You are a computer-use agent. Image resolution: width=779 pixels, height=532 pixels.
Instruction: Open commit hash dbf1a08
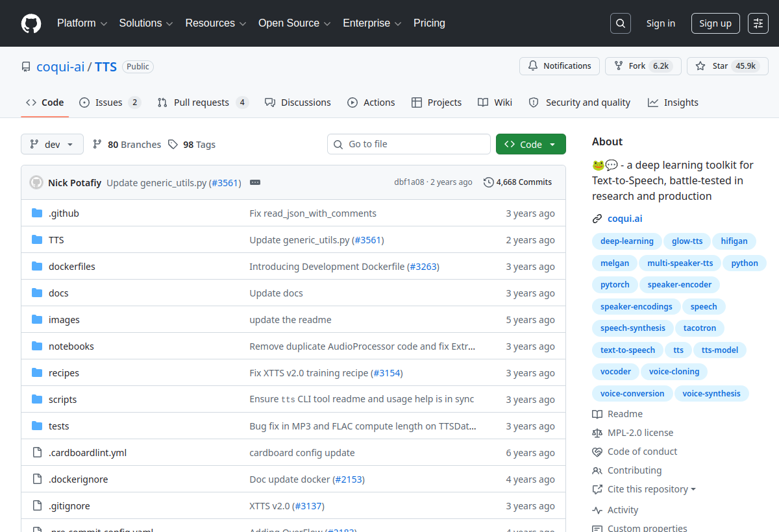pos(409,182)
